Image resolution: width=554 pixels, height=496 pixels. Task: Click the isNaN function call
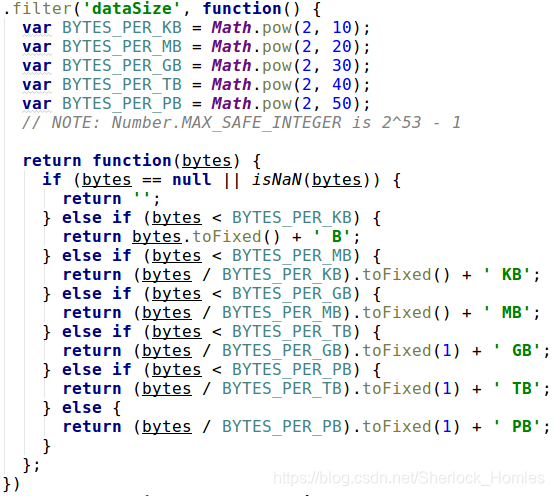point(277,180)
